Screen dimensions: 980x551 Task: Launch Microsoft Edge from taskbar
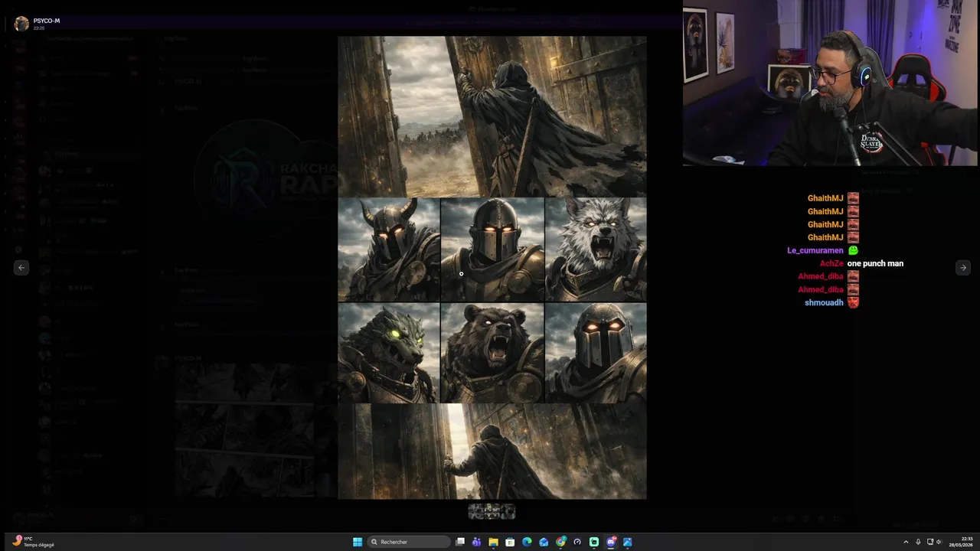click(x=527, y=542)
